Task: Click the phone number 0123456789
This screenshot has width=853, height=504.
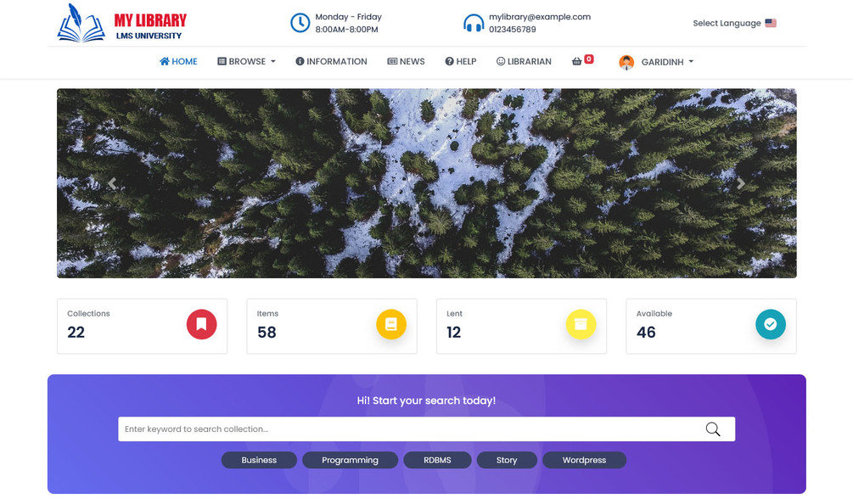Action: pos(512,30)
